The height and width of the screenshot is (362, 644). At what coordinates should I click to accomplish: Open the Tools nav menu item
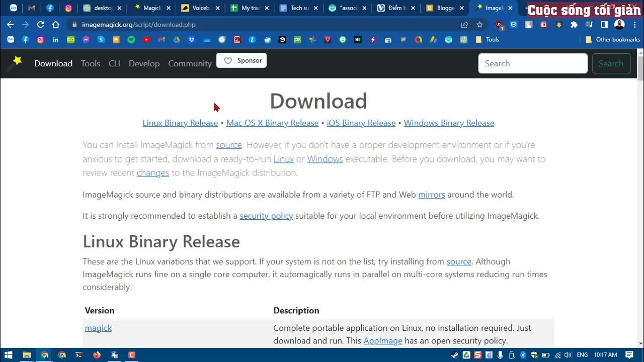coord(91,63)
